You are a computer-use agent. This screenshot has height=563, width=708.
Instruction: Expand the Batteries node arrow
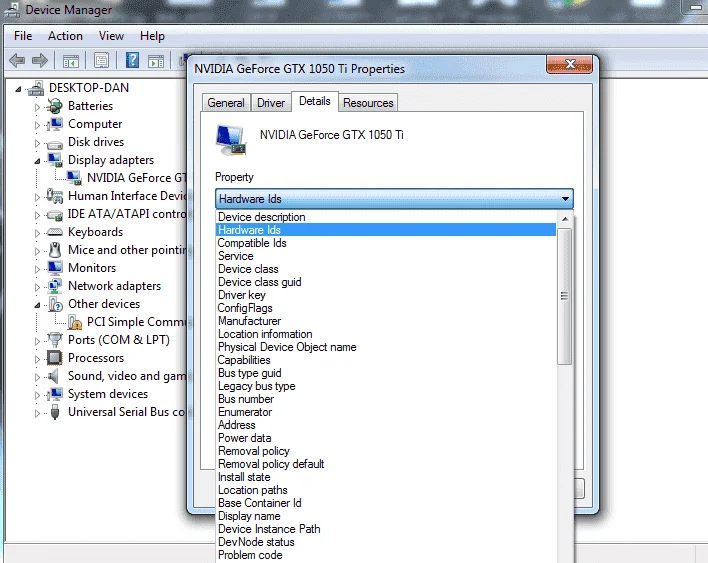37,107
